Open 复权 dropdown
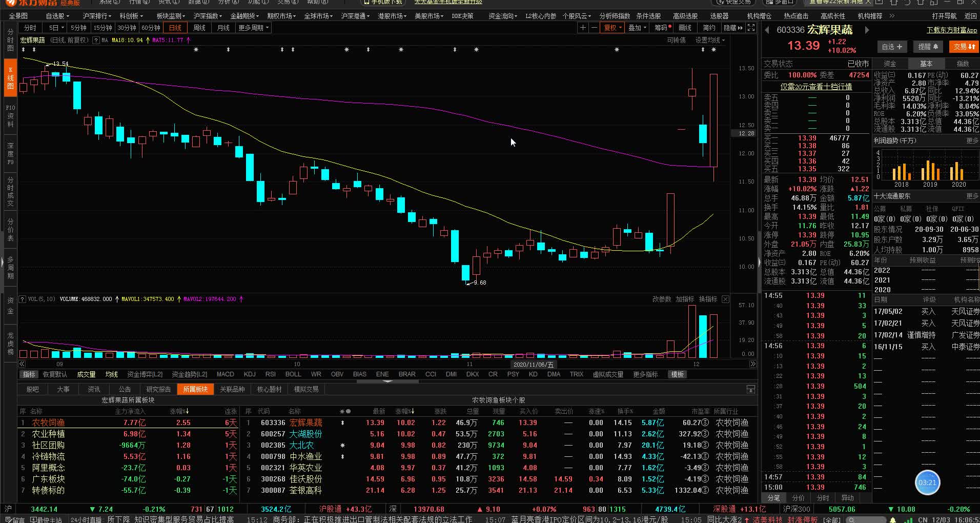 pyautogui.click(x=612, y=28)
